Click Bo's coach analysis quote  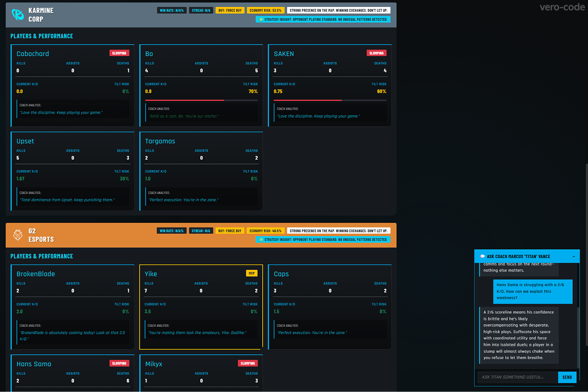click(184, 116)
